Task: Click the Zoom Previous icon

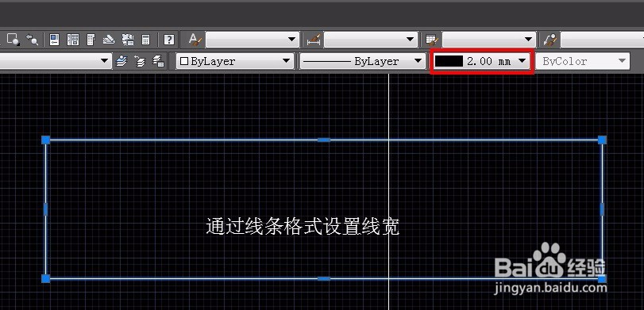Action: coord(32,40)
